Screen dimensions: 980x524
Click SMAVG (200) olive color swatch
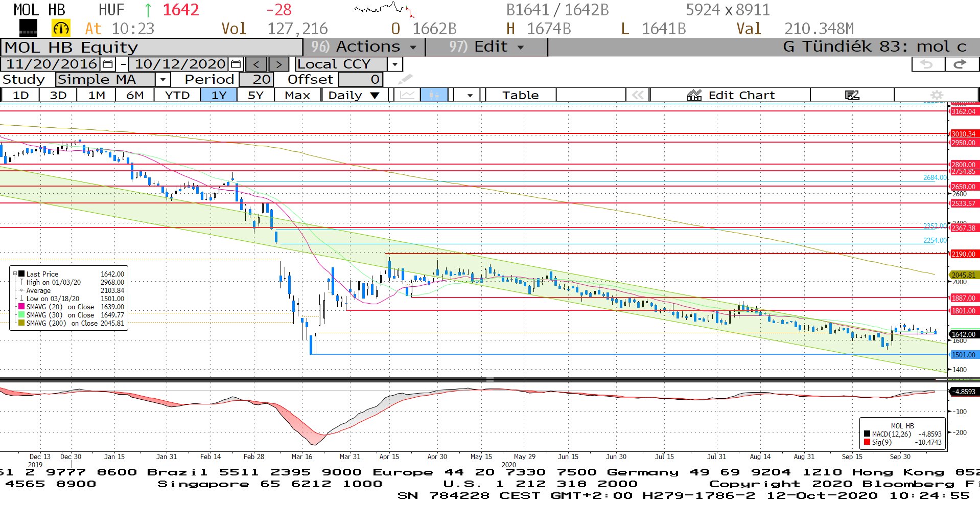pyautogui.click(x=21, y=323)
